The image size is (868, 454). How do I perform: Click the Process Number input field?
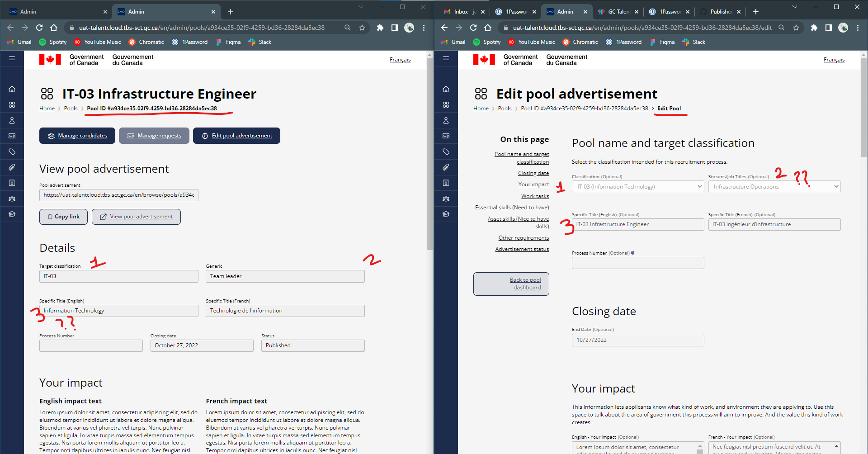[x=637, y=263]
